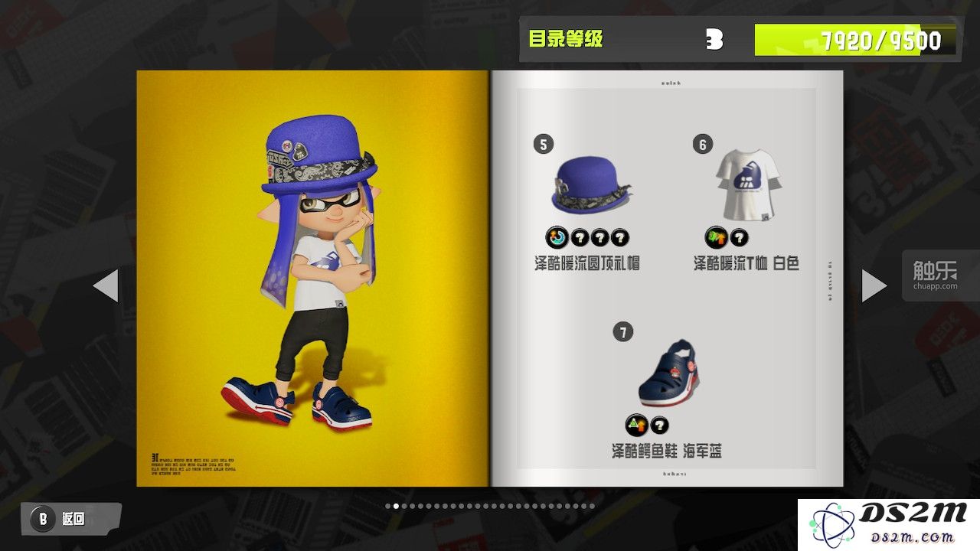The width and height of the screenshot is (980, 551).
Task: Select the highlighted page indicator dot
Action: [395, 506]
